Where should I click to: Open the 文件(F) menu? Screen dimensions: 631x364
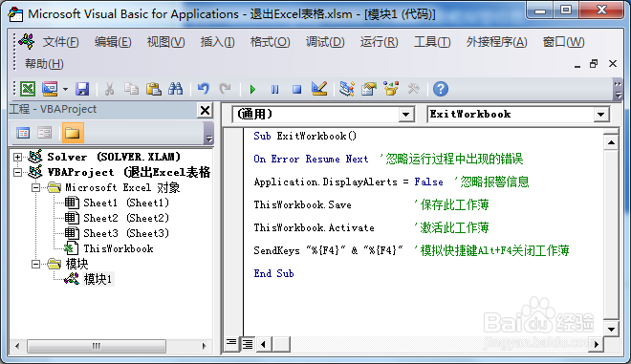point(61,42)
